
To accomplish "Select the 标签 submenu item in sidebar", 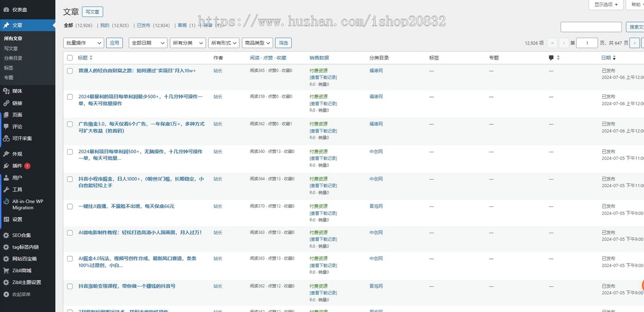I will pos(9,68).
